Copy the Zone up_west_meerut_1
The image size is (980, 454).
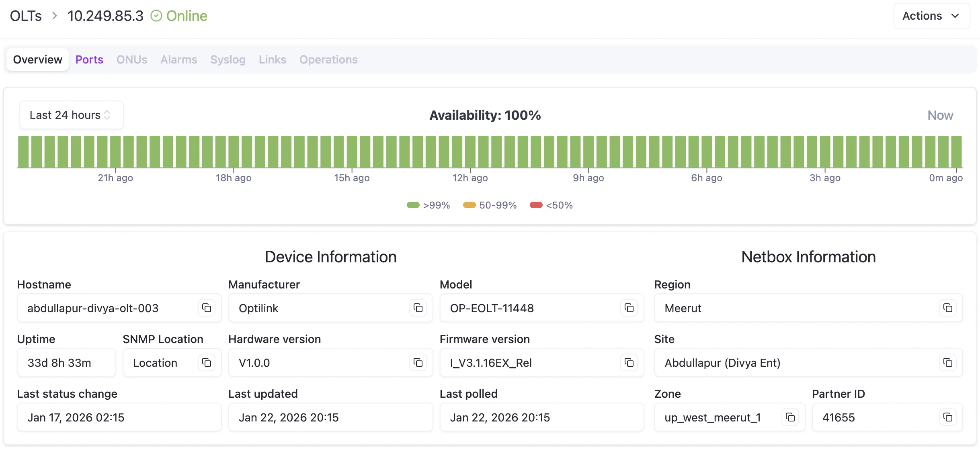(789, 417)
